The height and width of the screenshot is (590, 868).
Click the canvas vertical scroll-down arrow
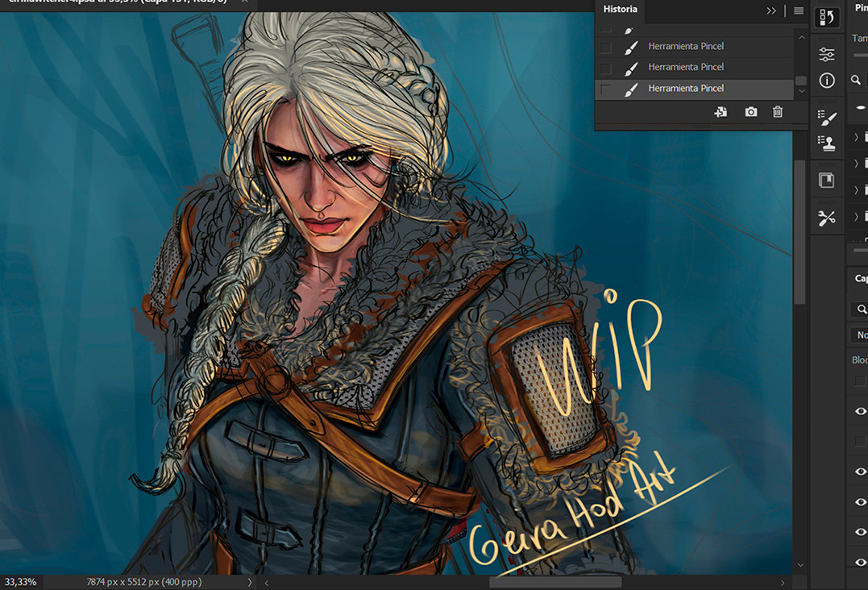[800, 565]
